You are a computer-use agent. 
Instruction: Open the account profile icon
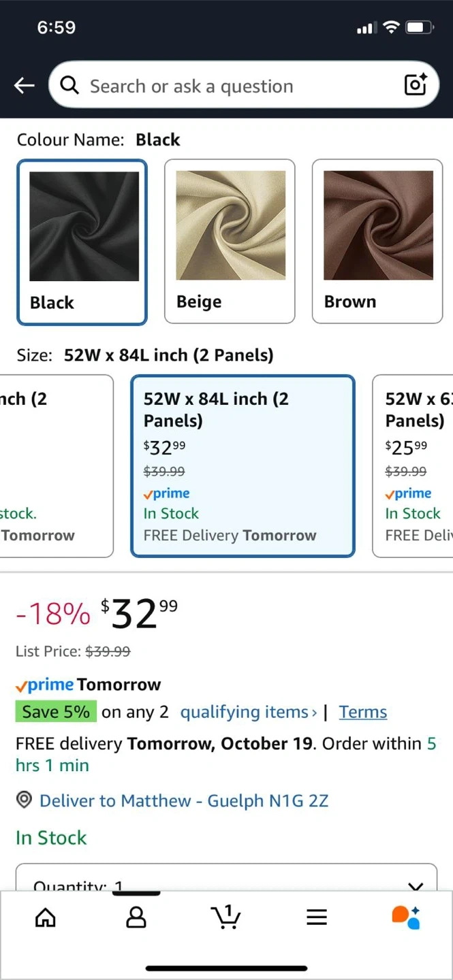pos(136,918)
